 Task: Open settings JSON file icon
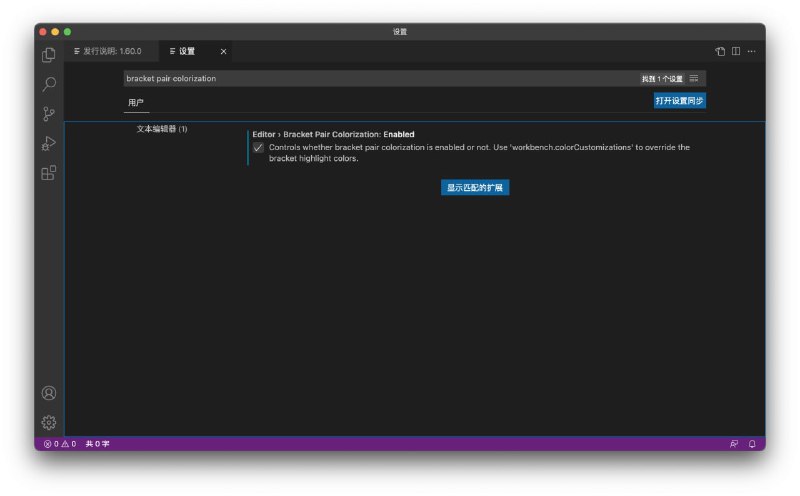pos(720,51)
